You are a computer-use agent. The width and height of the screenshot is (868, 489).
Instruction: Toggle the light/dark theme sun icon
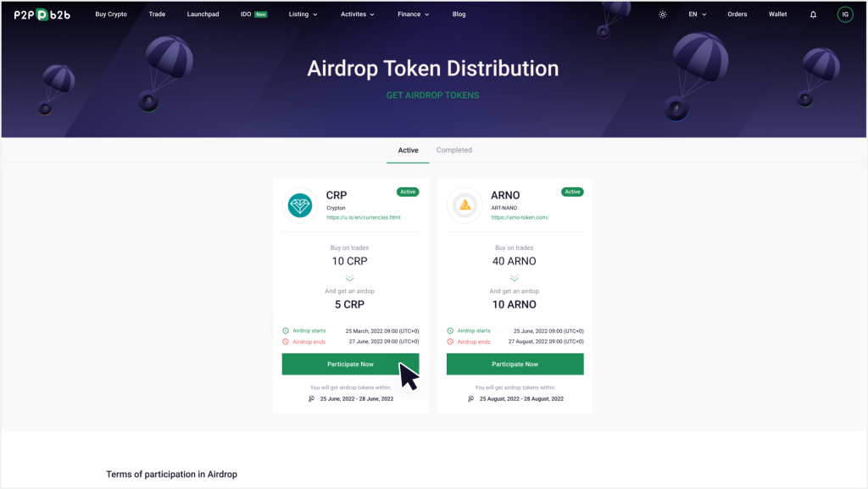(663, 14)
